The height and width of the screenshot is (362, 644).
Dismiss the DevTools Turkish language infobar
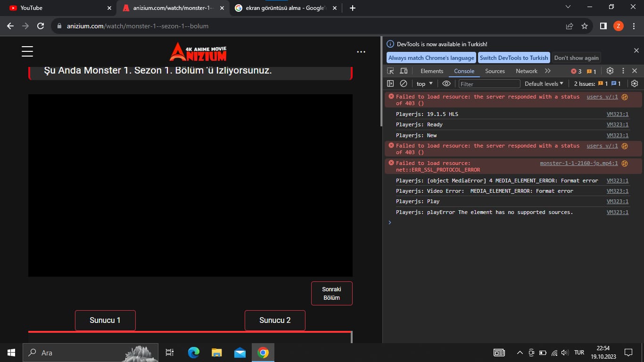pos(636,50)
